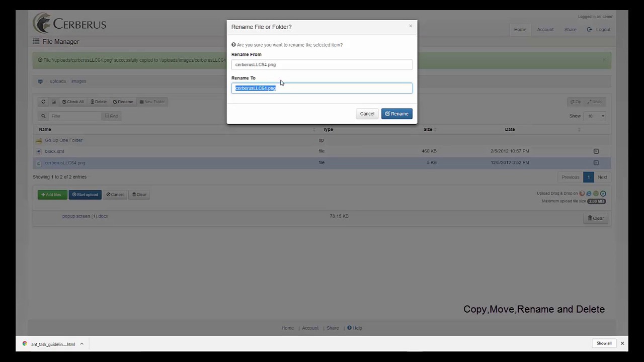Open the Home tab in top navigation
This screenshot has height=362, width=644.
(520, 30)
